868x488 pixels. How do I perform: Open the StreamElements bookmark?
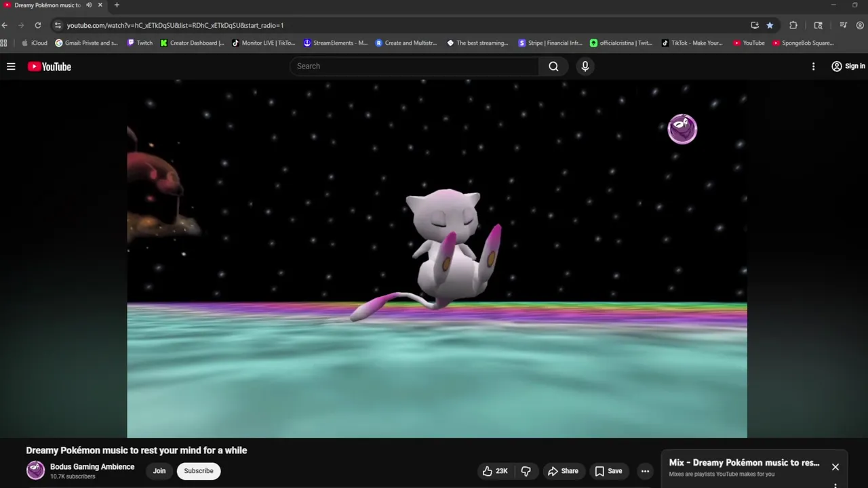click(x=336, y=43)
